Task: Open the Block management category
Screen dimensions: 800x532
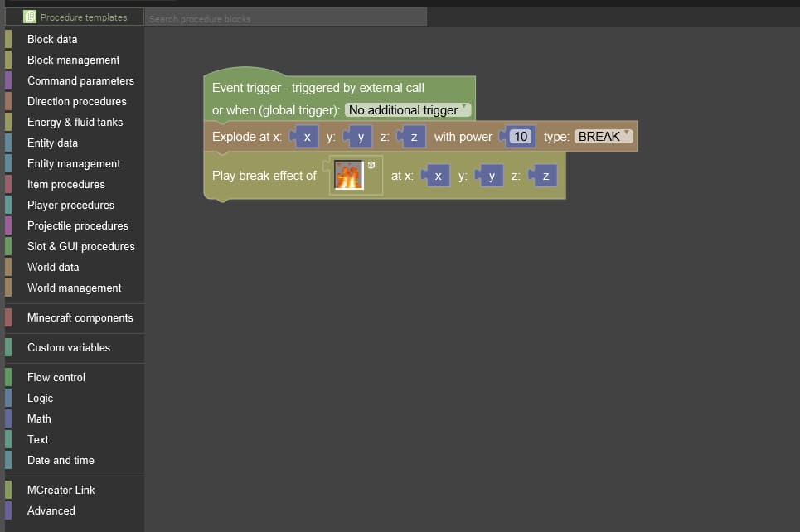Action: [x=73, y=60]
